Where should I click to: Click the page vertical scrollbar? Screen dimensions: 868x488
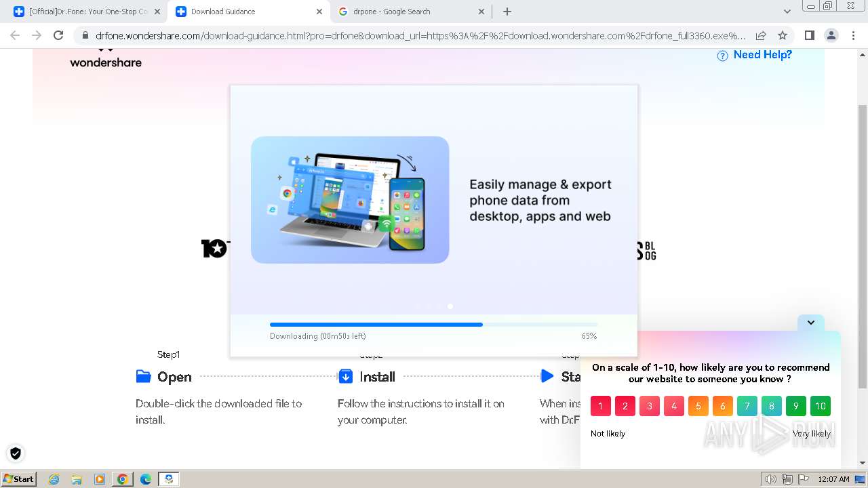coord(863,247)
